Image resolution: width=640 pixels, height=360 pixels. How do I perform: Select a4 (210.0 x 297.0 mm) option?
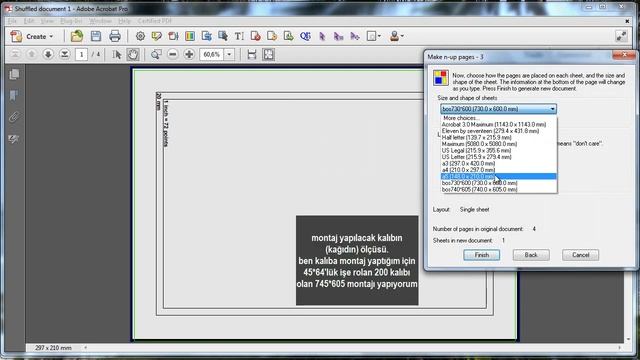tap(498, 170)
